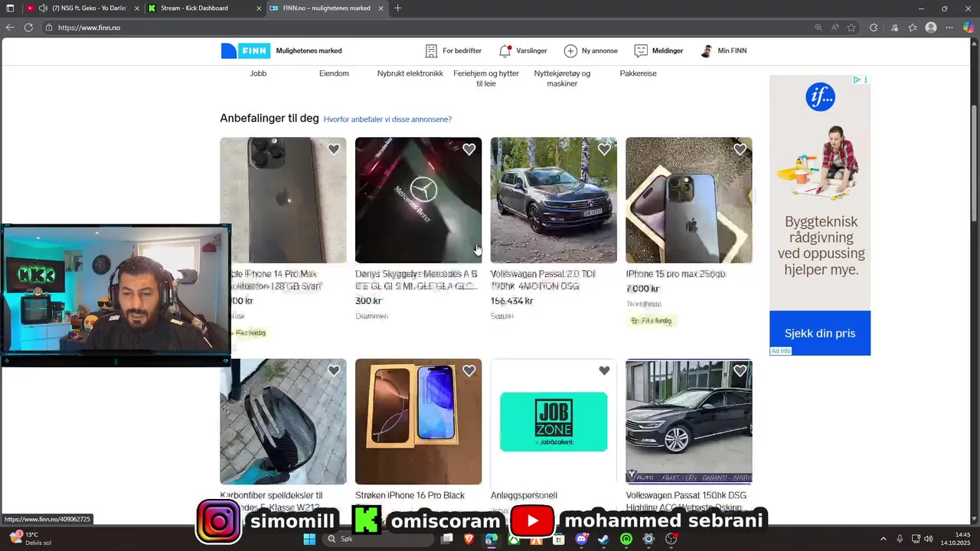Favorite the Volkswagen Passat 150hk listing

tap(740, 371)
